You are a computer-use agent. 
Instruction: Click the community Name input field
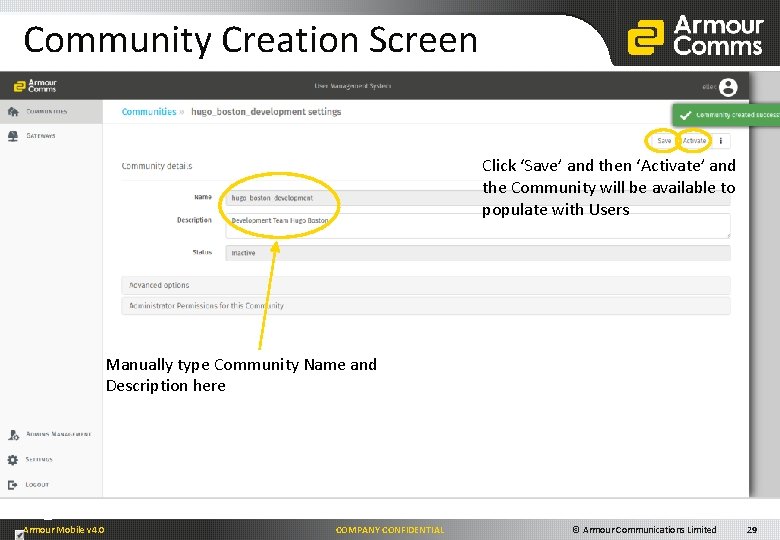coord(478,198)
